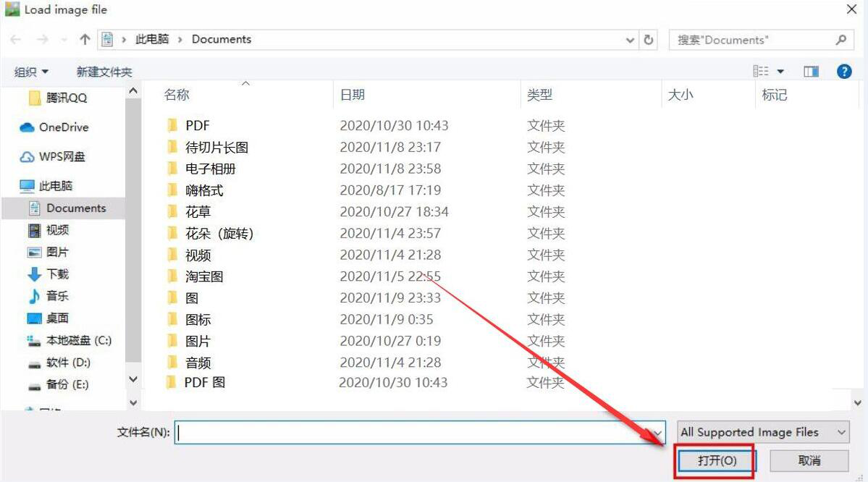Sort by the 名称 column header
This screenshot has height=482, width=868.
[177, 95]
